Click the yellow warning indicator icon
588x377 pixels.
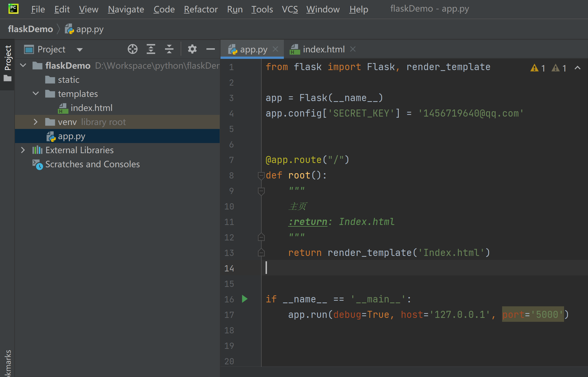(534, 68)
